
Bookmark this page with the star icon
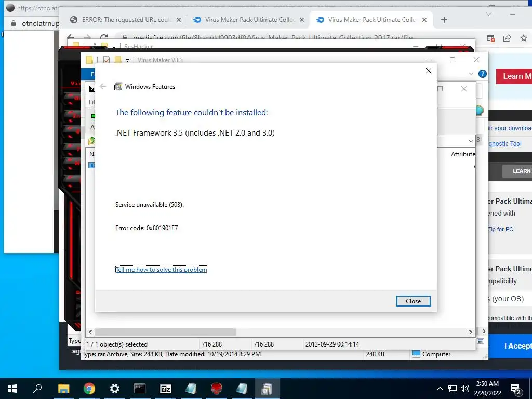pyautogui.click(x=524, y=38)
